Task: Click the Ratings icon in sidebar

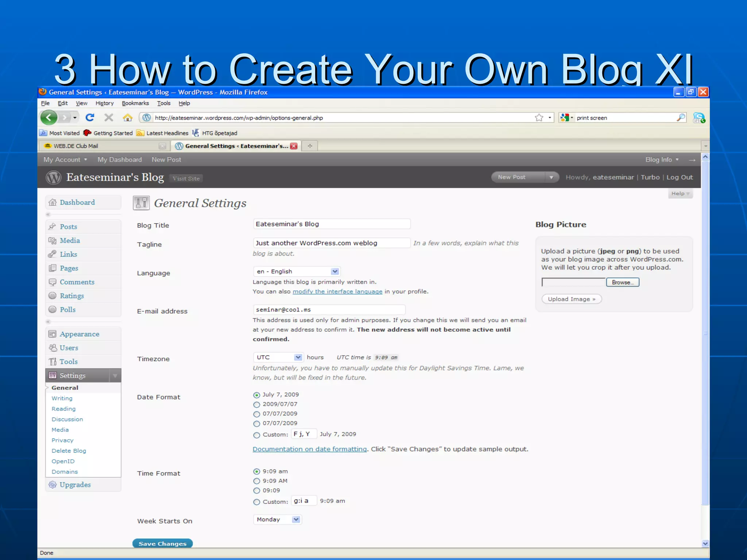Action: coord(53,296)
